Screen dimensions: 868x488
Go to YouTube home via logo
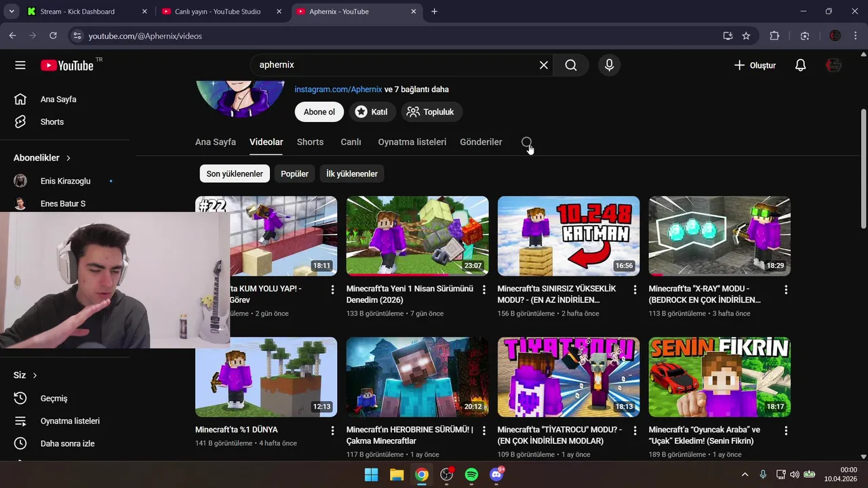coord(67,65)
